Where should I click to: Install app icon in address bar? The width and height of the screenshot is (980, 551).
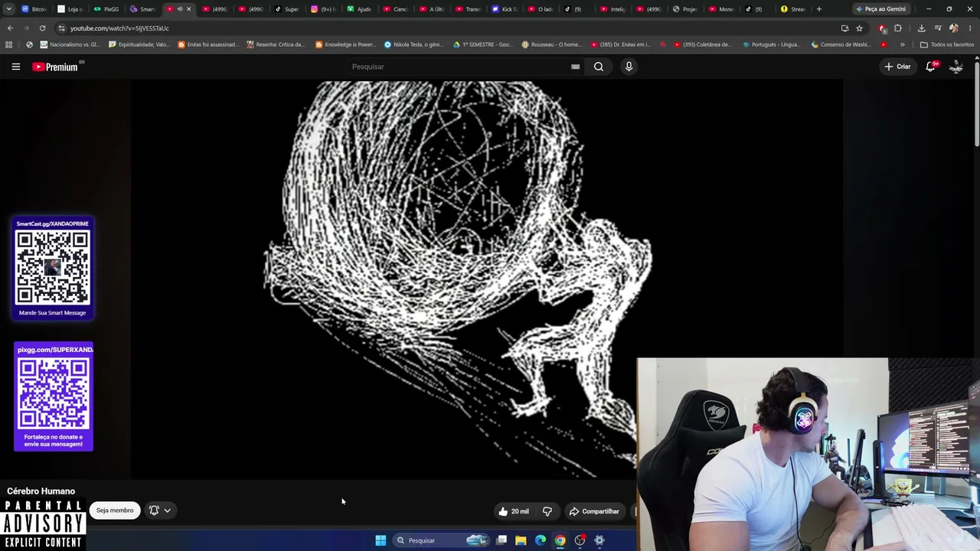(x=844, y=28)
